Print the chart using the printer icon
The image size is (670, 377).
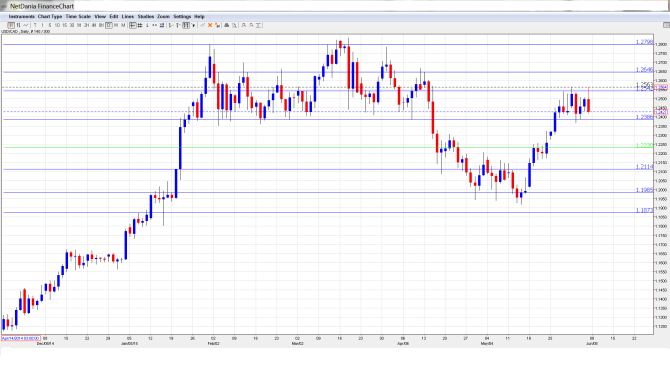pos(227,26)
